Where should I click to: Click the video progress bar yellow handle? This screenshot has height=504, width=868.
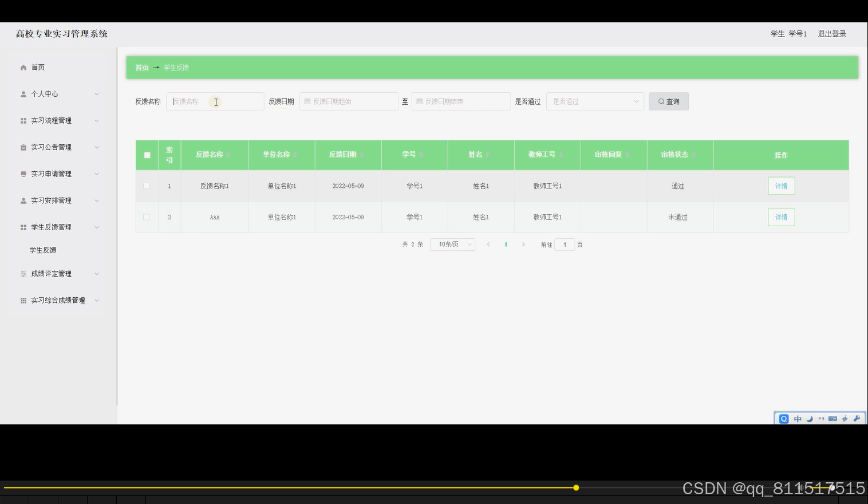pyautogui.click(x=576, y=488)
